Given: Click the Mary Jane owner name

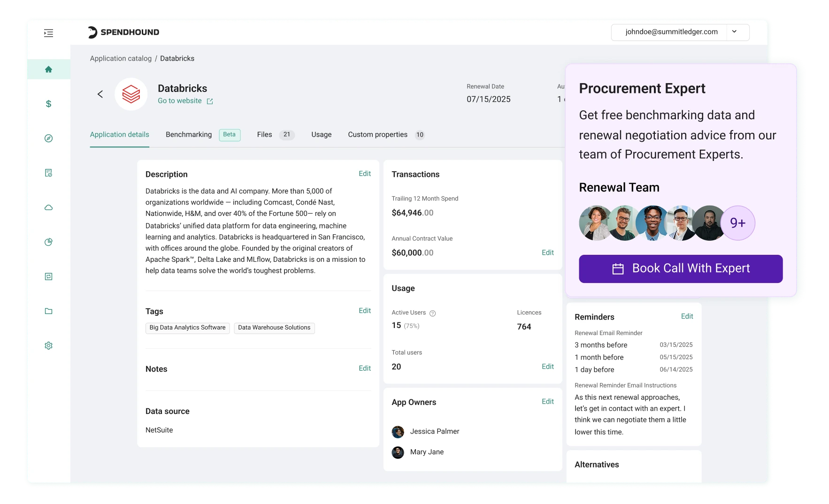Looking at the screenshot, I should click(427, 452).
